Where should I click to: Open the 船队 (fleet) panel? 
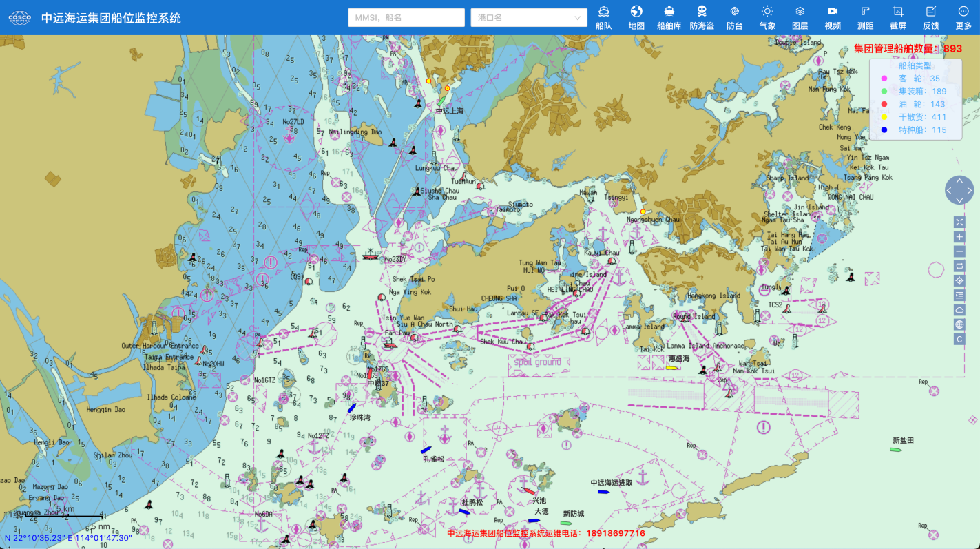tap(603, 17)
